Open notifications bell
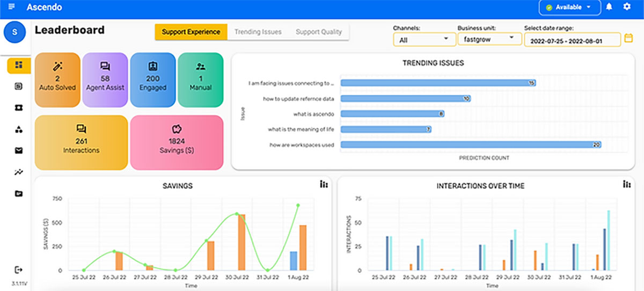The width and height of the screenshot is (644, 291). point(609,7)
